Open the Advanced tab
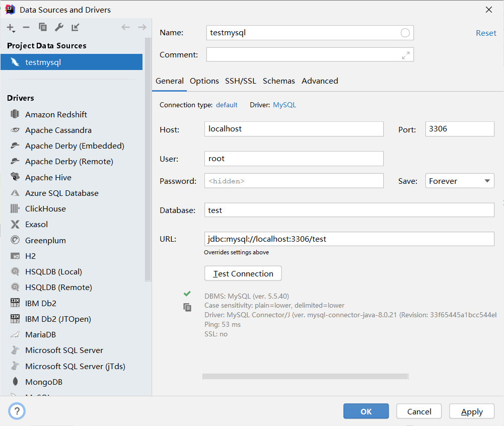 tap(320, 81)
